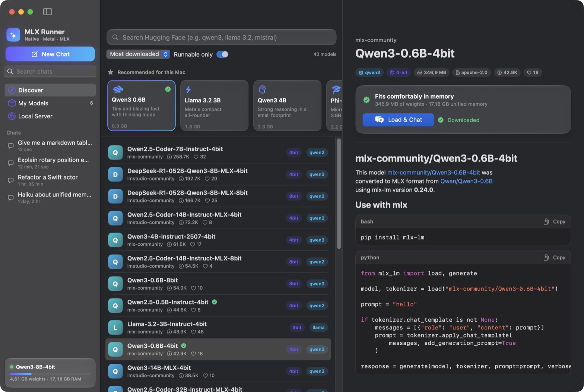Toggle the Runnable only switch
Viewport: 584px width, 392px height.
[222, 54]
